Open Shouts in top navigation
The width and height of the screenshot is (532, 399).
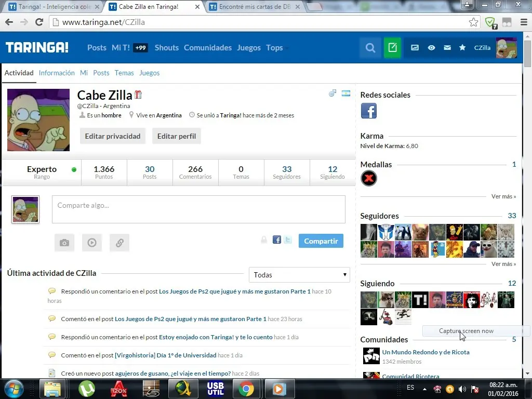167,48
